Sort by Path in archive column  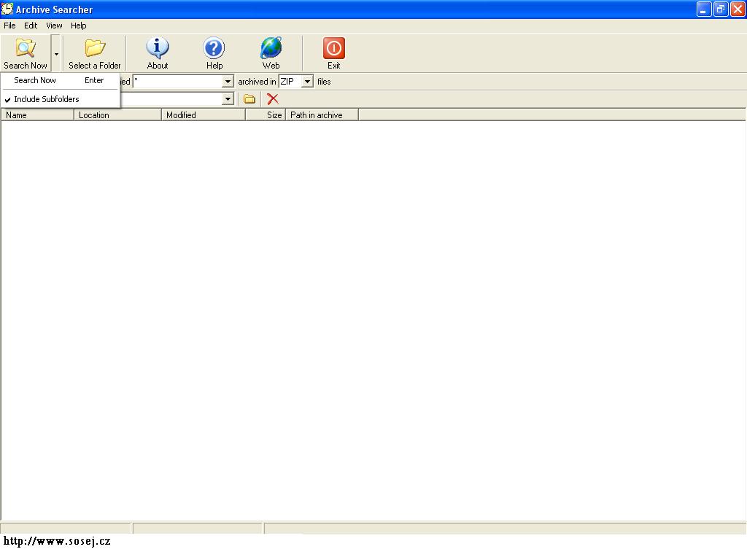(x=322, y=114)
